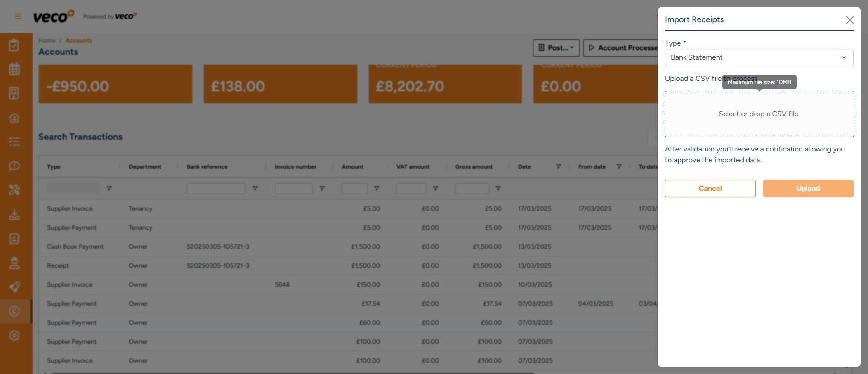Click the Accounts breadcrumb link
The image size is (868, 374).
click(x=79, y=41)
